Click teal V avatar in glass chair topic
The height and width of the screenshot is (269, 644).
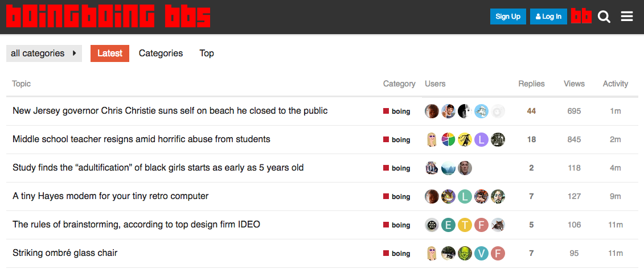[x=481, y=254]
